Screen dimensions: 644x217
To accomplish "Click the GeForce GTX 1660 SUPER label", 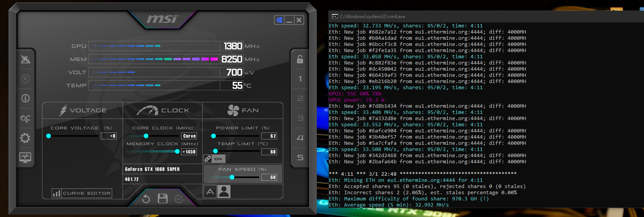I will click(152, 169).
